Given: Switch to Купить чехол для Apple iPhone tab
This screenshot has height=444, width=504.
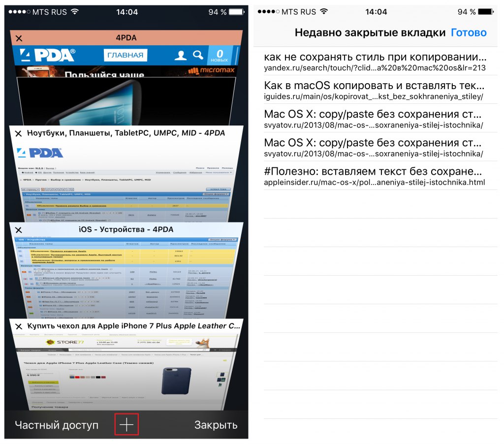Looking at the screenshot, I should point(133,326).
